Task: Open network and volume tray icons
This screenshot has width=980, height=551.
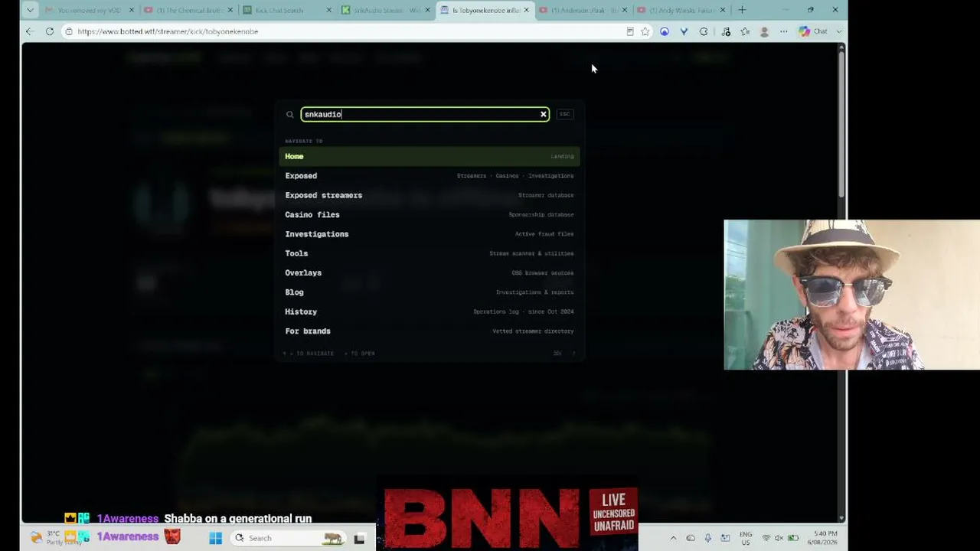Action: click(779, 538)
